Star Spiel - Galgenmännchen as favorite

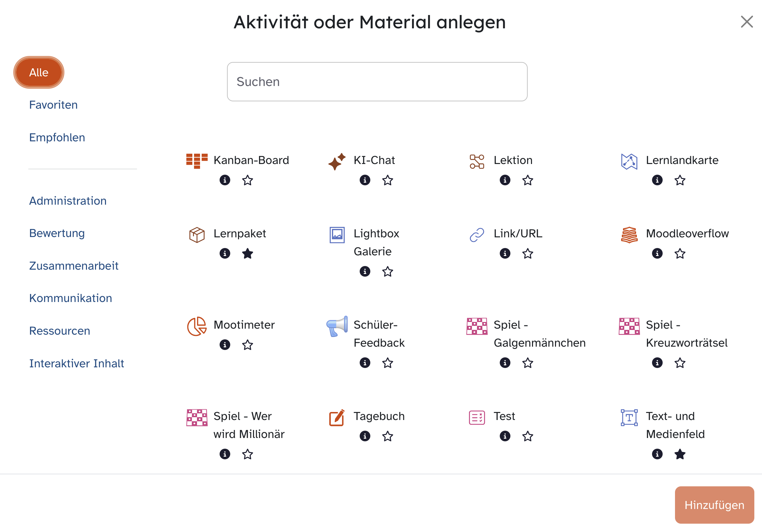click(x=527, y=363)
